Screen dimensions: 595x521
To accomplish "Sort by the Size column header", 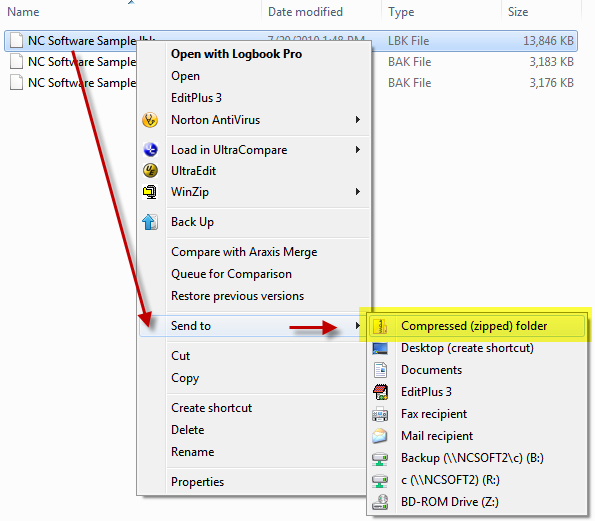I will point(518,12).
